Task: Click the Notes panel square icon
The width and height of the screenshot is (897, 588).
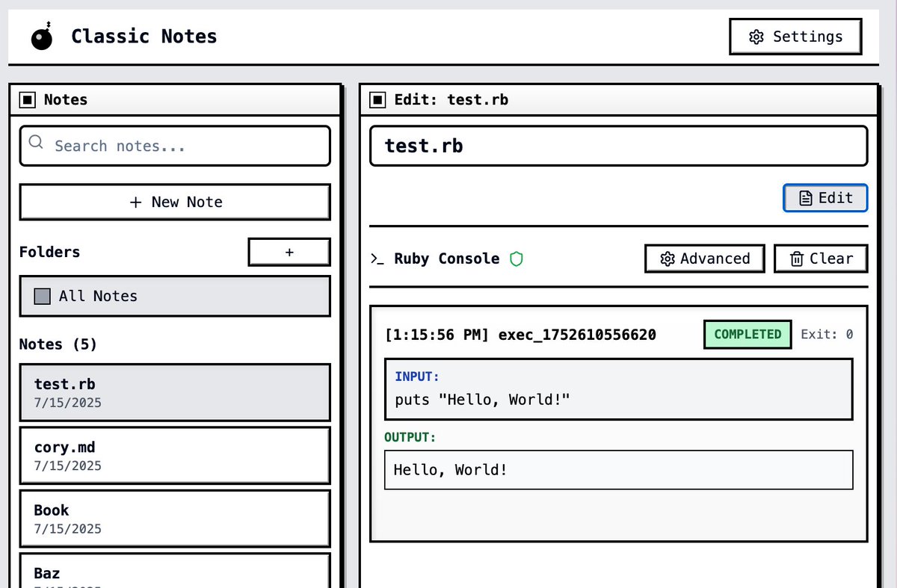Action: pyautogui.click(x=28, y=99)
